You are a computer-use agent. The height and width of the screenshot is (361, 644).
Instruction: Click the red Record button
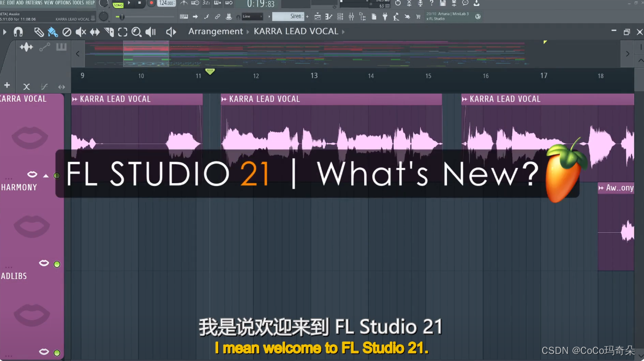point(151,3)
